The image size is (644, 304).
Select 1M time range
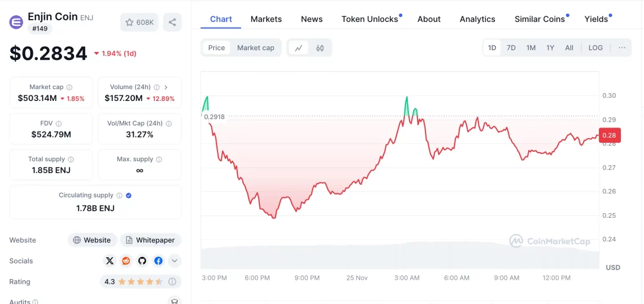pos(531,47)
